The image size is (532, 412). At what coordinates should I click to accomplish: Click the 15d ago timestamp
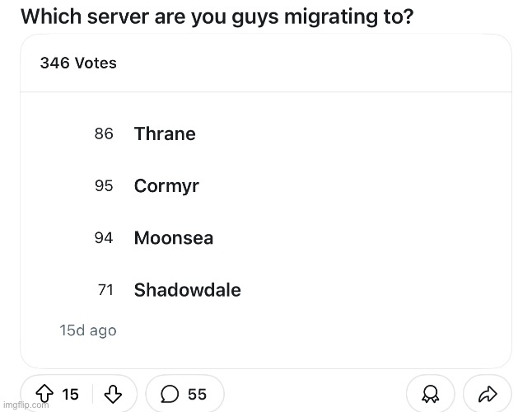point(88,330)
